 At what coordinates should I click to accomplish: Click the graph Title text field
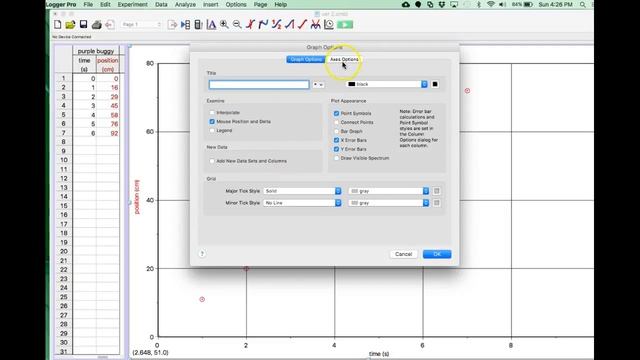coord(259,84)
